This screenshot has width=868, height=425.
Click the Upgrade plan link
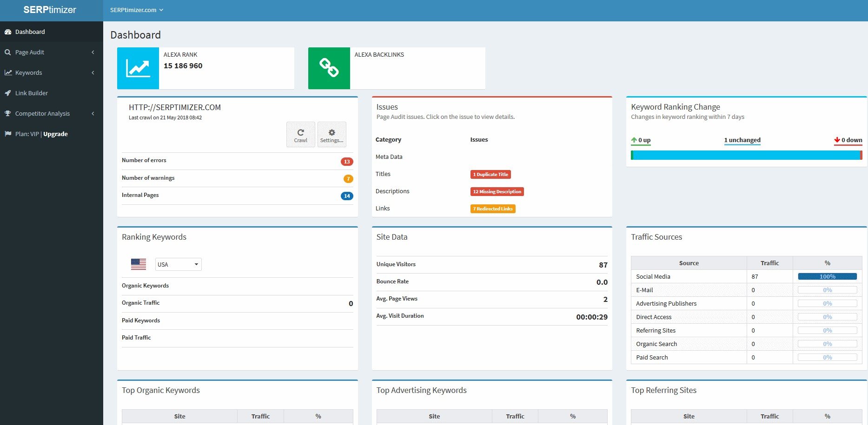56,134
